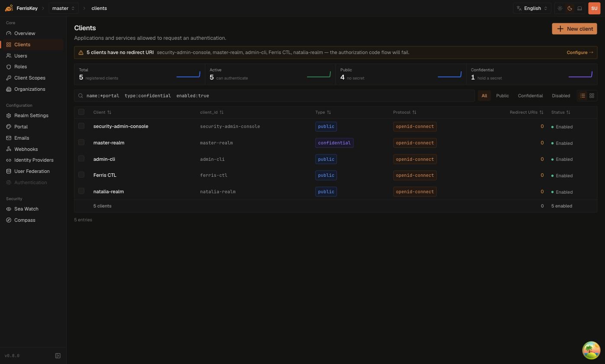Create a New client
Image resolution: width=605 pixels, height=364 pixels.
pyautogui.click(x=574, y=29)
